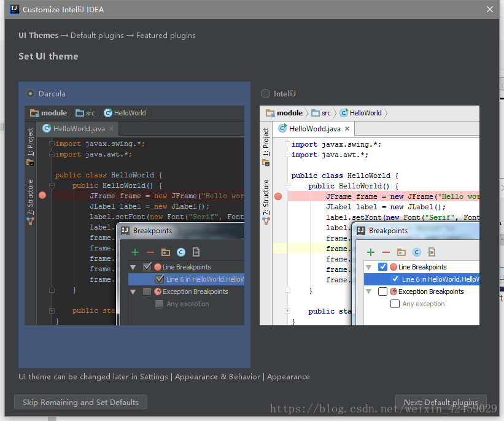Fold HelloWorld() constructor in Darcula gutter
The image size is (504, 421).
click(52, 185)
